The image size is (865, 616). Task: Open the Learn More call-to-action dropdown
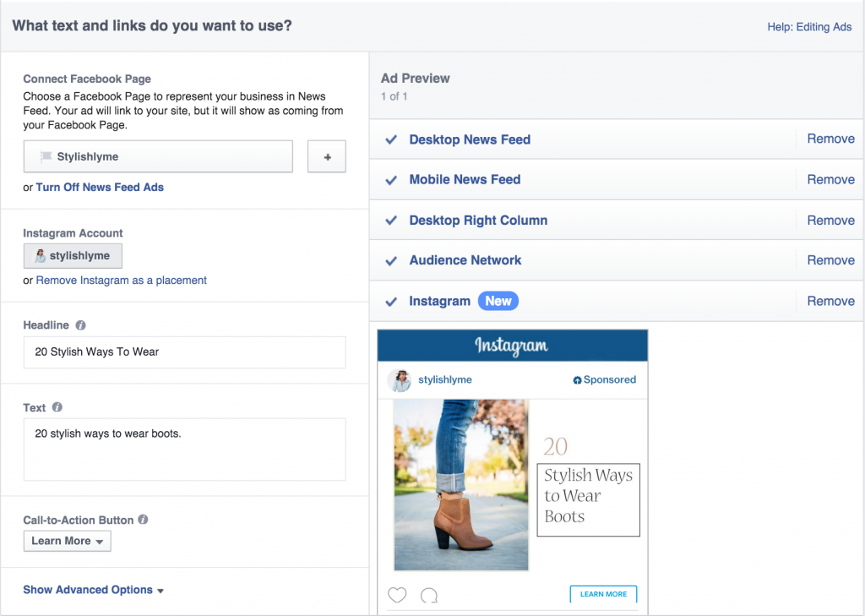(67, 541)
